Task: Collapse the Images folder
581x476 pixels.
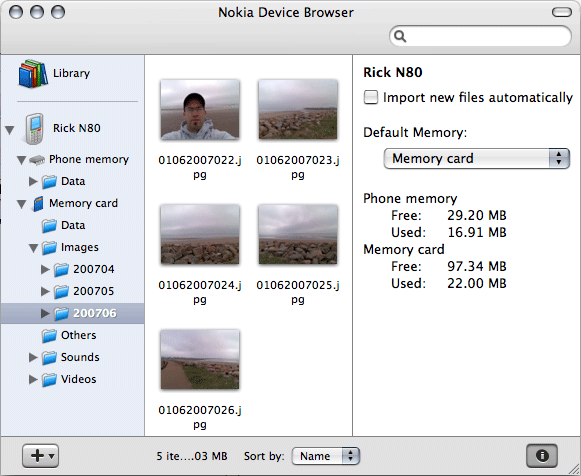Action: pyautogui.click(x=34, y=248)
